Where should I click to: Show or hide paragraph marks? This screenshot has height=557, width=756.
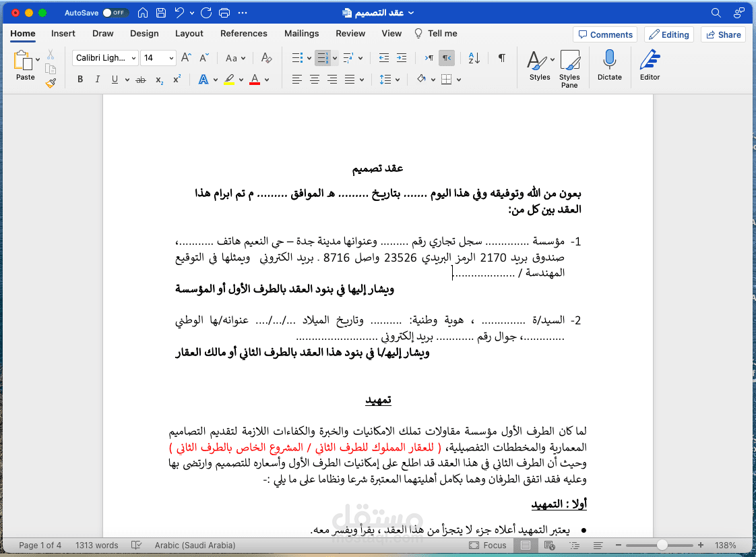click(x=501, y=58)
